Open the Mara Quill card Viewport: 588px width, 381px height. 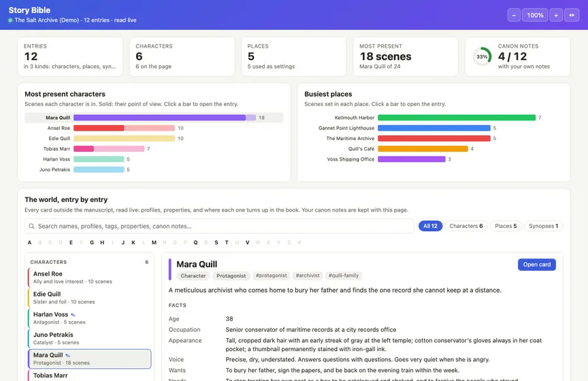click(537, 265)
